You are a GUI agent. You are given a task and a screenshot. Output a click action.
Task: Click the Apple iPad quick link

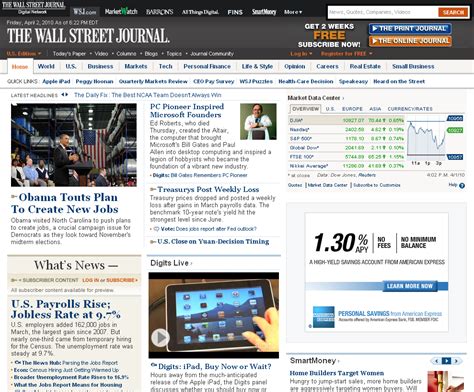pyautogui.click(x=56, y=81)
